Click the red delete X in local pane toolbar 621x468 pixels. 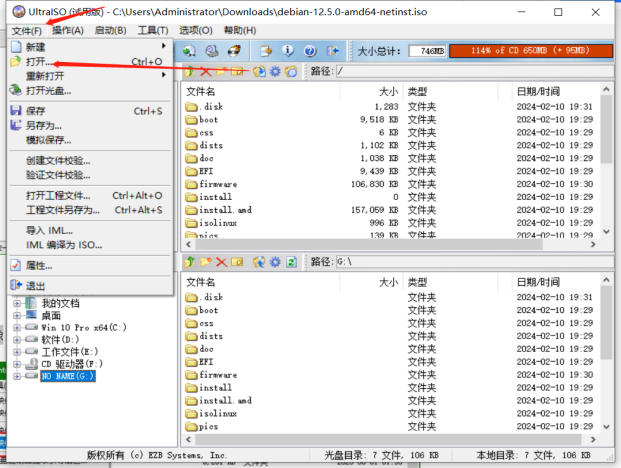(222, 261)
